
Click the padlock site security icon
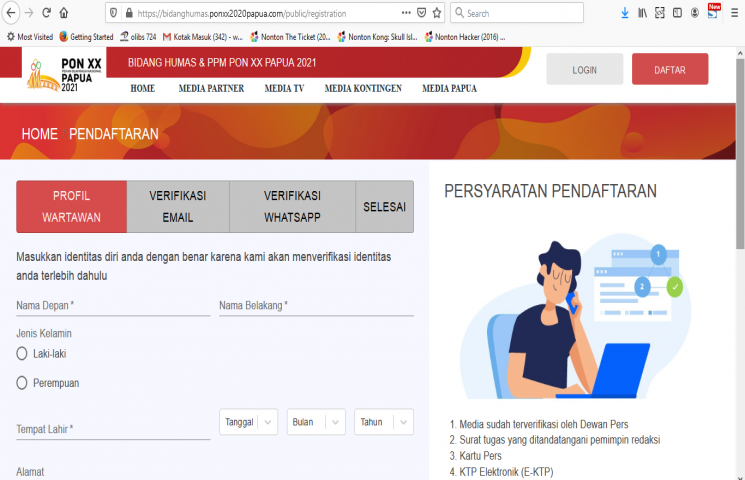127,13
